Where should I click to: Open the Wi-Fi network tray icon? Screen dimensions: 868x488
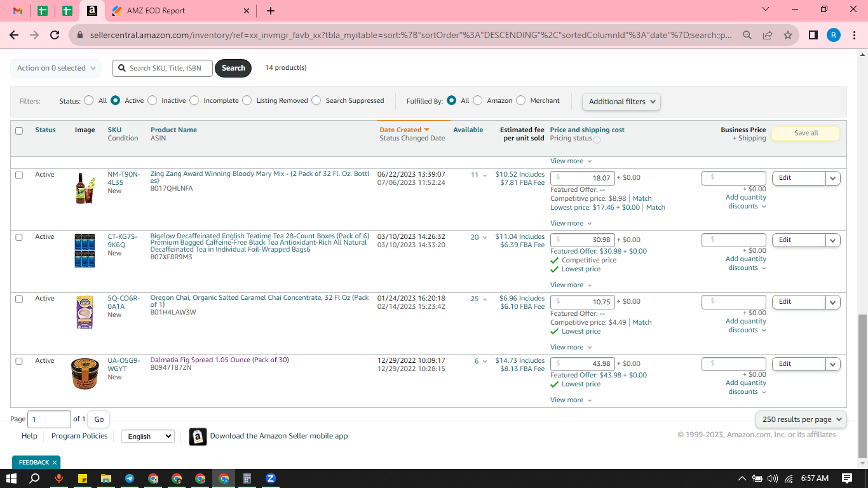[789, 478]
